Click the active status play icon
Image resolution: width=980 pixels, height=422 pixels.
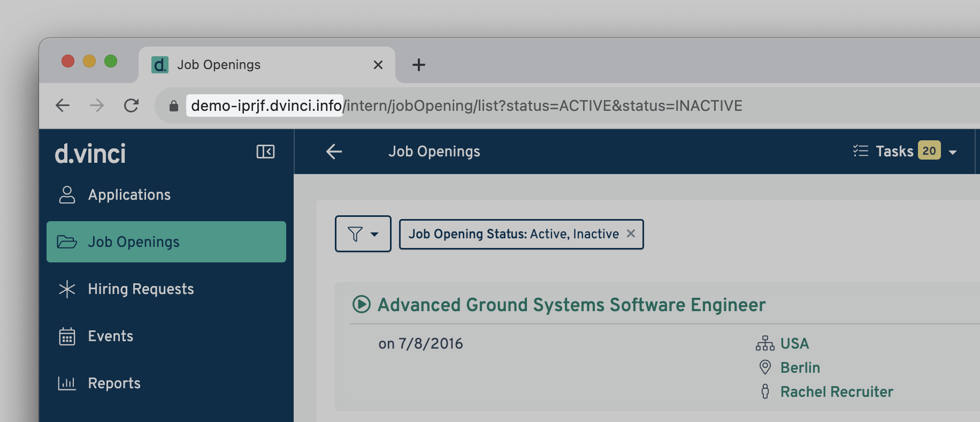click(362, 304)
